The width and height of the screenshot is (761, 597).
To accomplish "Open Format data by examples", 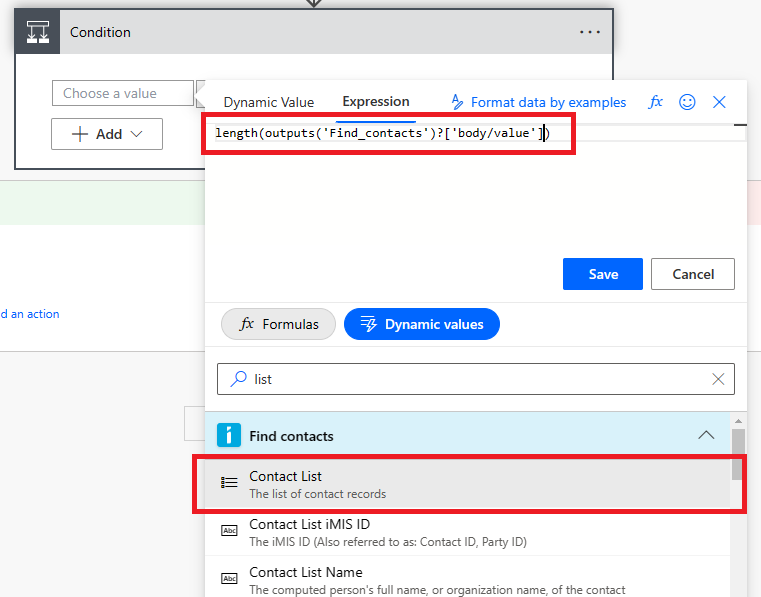I will (538, 102).
